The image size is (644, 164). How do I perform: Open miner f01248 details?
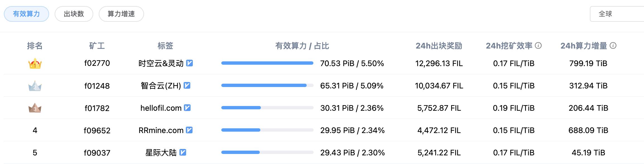pyautogui.click(x=97, y=86)
